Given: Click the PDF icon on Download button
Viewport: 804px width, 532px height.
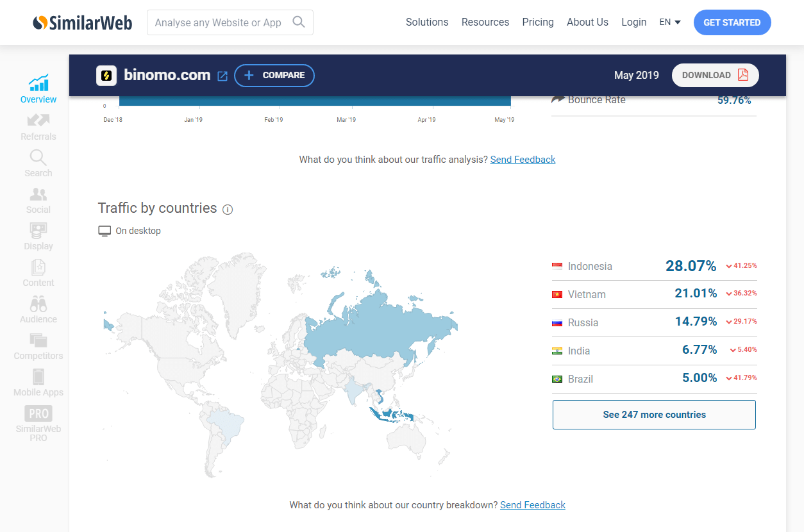Looking at the screenshot, I should coord(743,75).
